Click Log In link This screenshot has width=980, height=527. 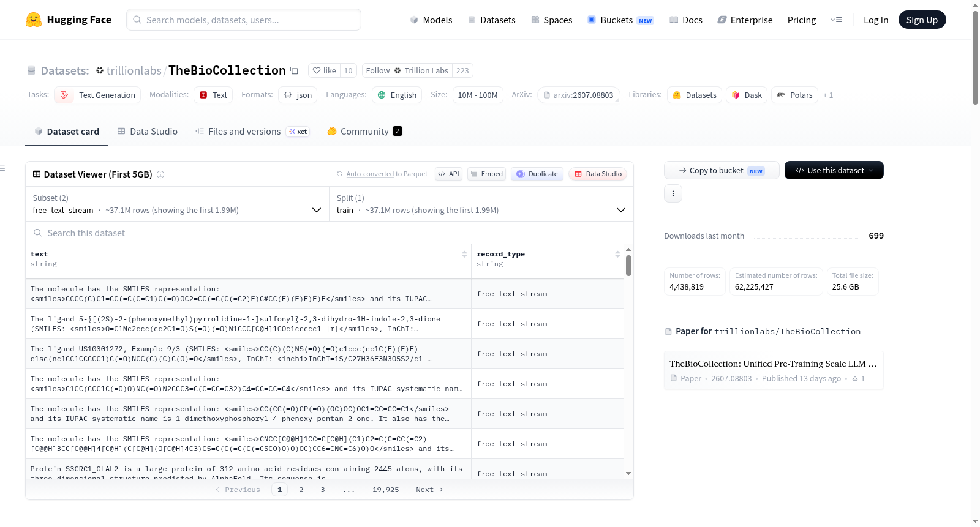coord(875,20)
